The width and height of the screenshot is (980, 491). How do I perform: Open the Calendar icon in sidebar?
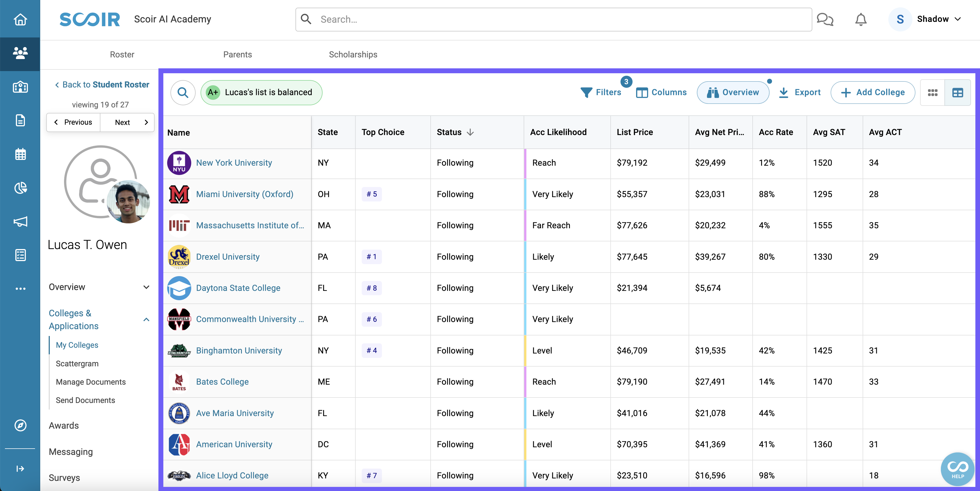pos(20,154)
